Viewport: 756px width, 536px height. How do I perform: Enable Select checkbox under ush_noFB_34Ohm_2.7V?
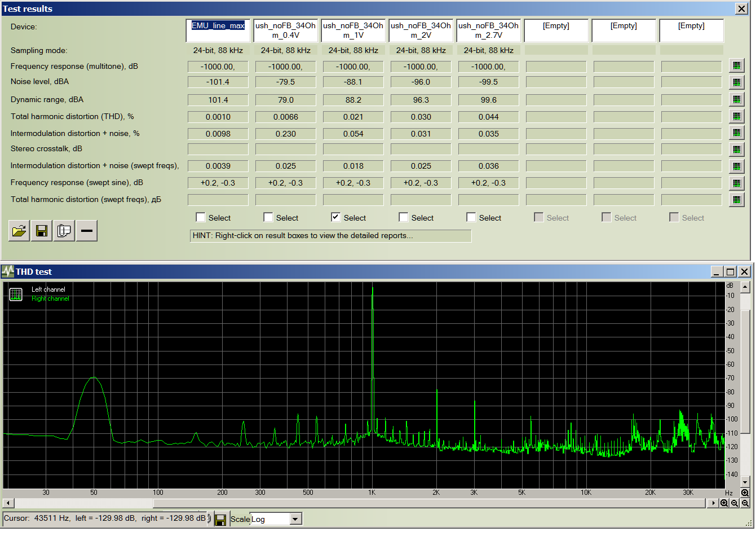(x=471, y=218)
